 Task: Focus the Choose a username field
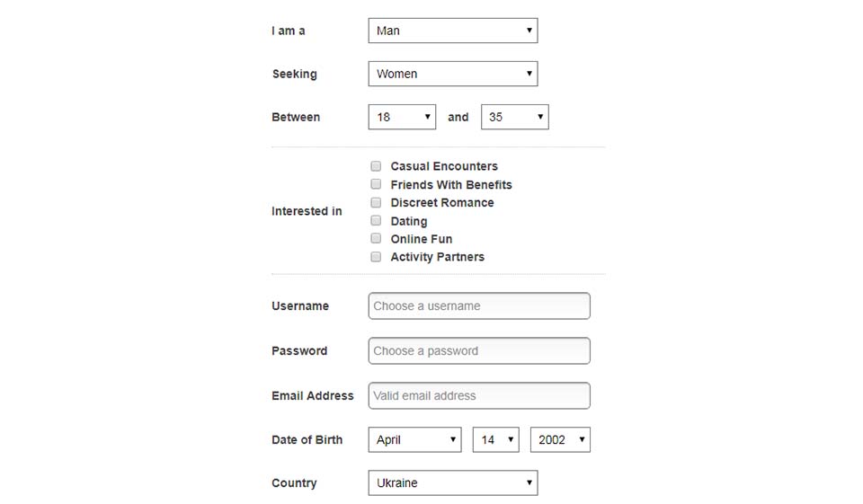[x=479, y=306]
